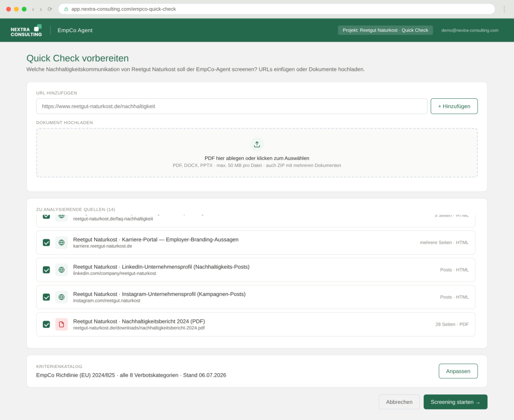Click Anpassen to adjust Kriterienkatalog
The width and height of the screenshot is (514, 420).
[x=458, y=371]
